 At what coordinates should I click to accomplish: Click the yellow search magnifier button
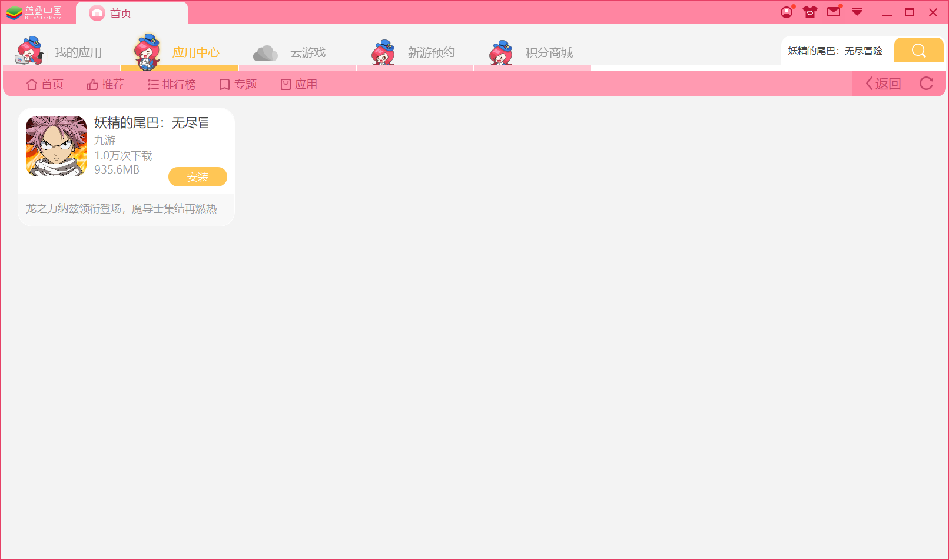coord(918,51)
